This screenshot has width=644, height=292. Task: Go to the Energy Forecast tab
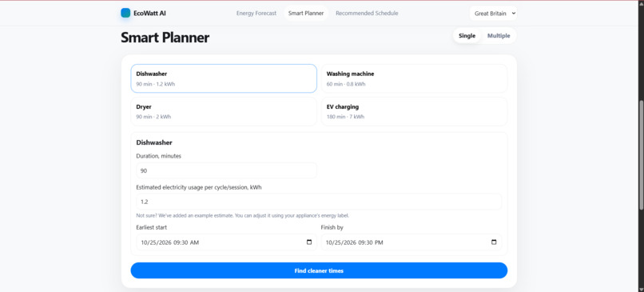click(256, 13)
